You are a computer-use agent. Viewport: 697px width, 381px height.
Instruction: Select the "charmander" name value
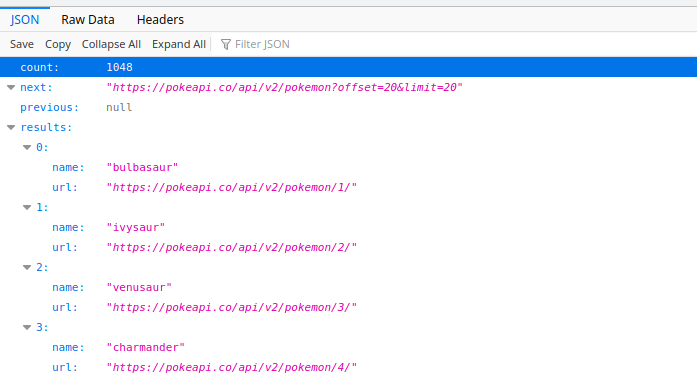(x=145, y=347)
